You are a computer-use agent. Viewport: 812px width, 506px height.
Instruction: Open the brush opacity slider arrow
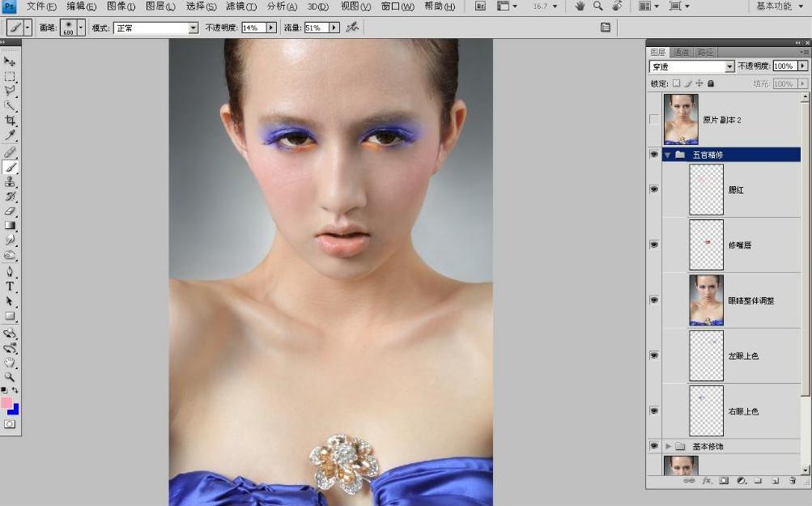pos(271,28)
